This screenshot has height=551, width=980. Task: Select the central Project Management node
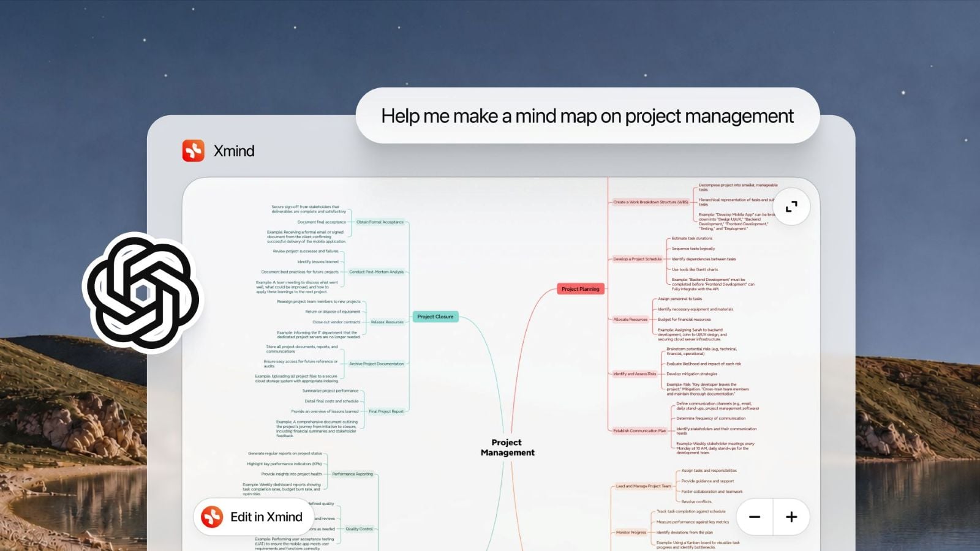[507, 448]
